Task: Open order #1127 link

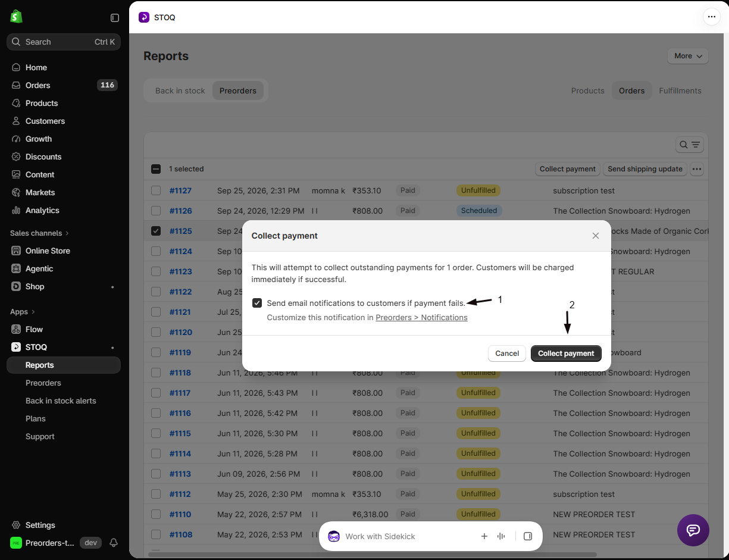Action: click(x=180, y=190)
